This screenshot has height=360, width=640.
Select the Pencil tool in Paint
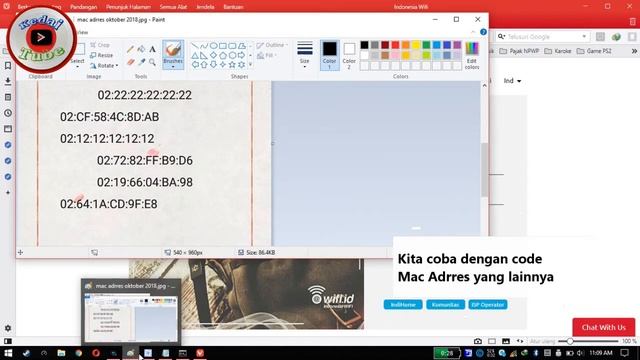click(x=130, y=50)
